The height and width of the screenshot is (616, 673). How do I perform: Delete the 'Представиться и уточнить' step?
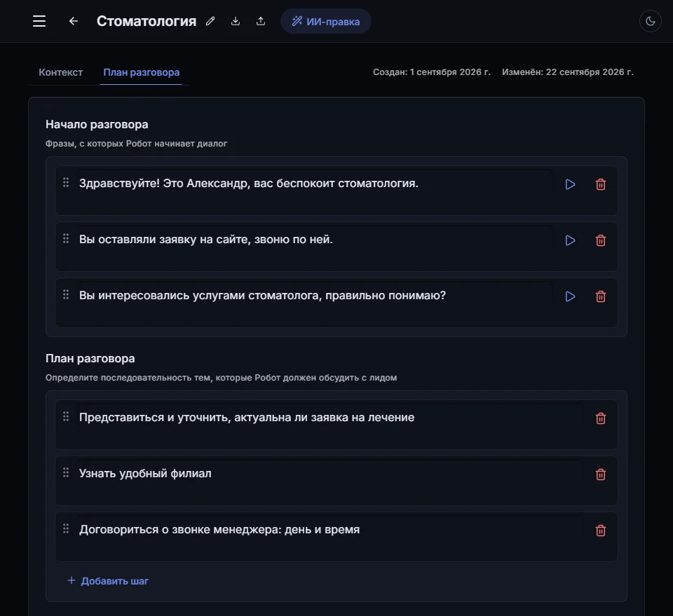tap(601, 418)
